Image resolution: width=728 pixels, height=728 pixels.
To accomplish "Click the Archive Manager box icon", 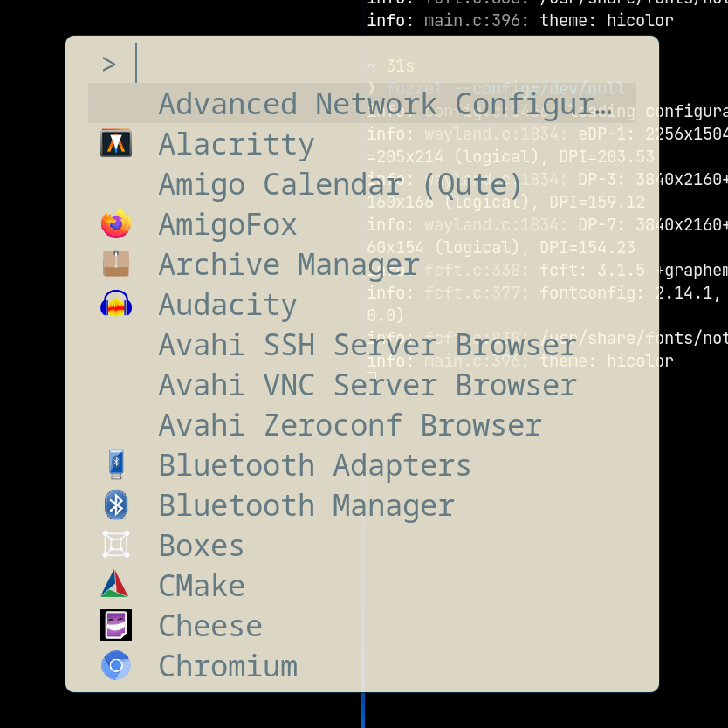I will coord(116,264).
